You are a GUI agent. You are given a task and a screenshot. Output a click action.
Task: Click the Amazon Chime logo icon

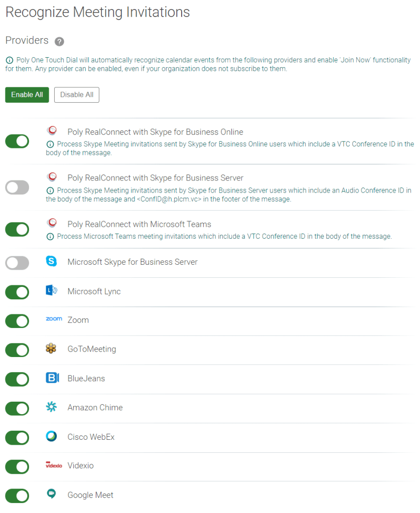tap(51, 407)
